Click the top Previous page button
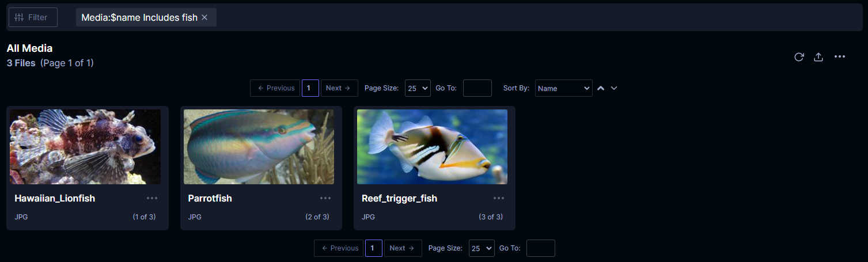 (275, 88)
